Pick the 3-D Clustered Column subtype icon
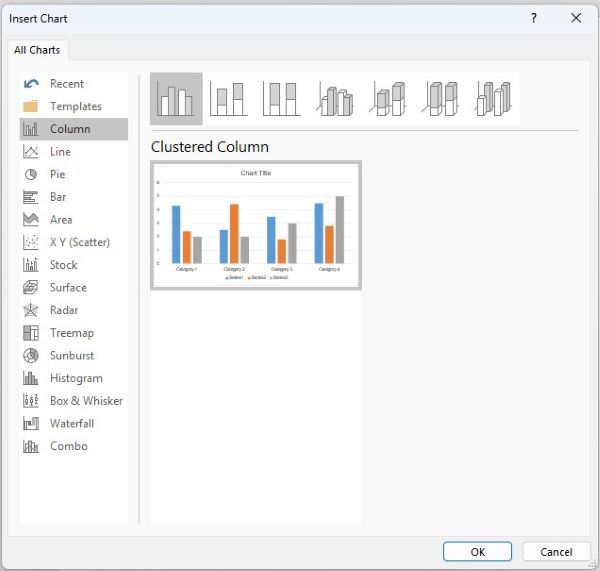Image resolution: width=600 pixels, height=571 pixels. (335, 98)
